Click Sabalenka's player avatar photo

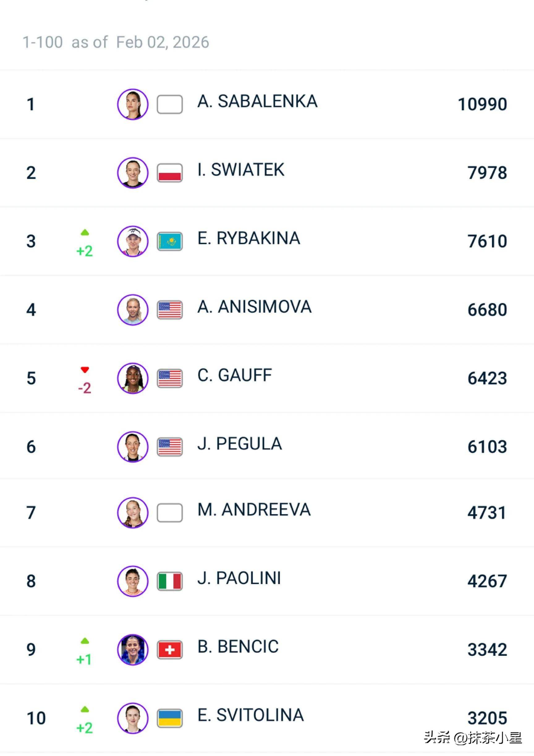pyautogui.click(x=133, y=105)
